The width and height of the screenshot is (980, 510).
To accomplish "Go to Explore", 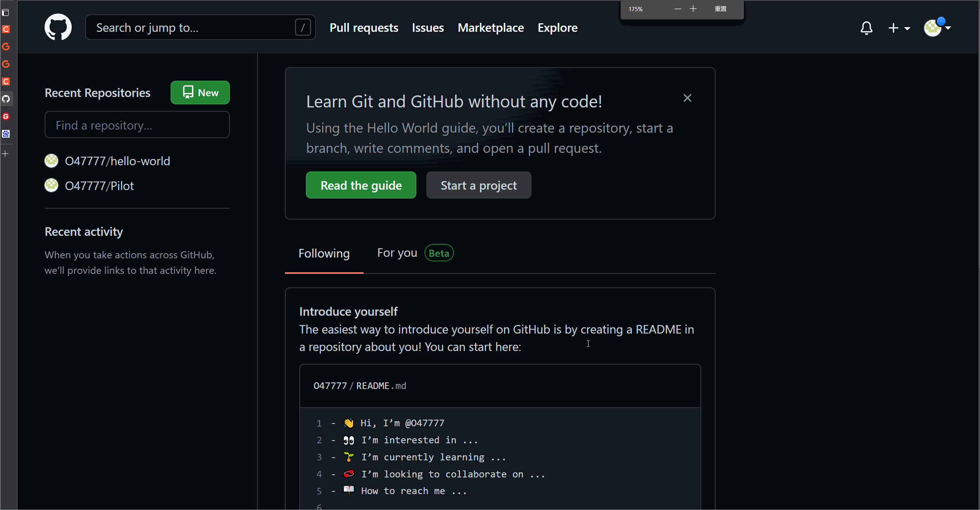I will [x=557, y=28].
